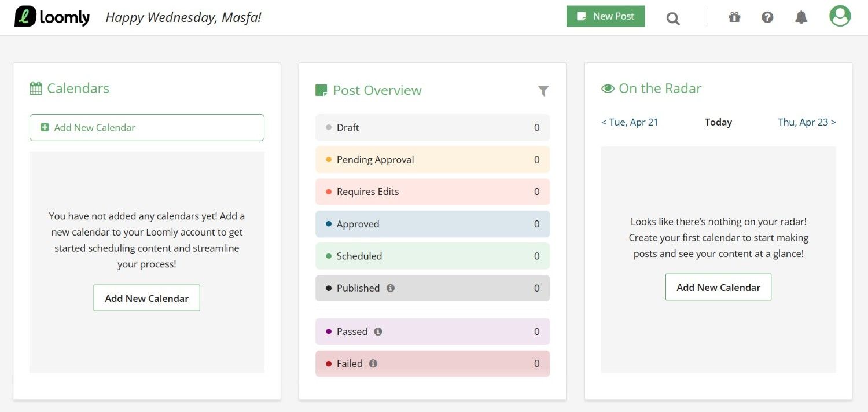Click the calendar icon beside Calendars heading
The width and height of the screenshot is (868, 412).
36,87
